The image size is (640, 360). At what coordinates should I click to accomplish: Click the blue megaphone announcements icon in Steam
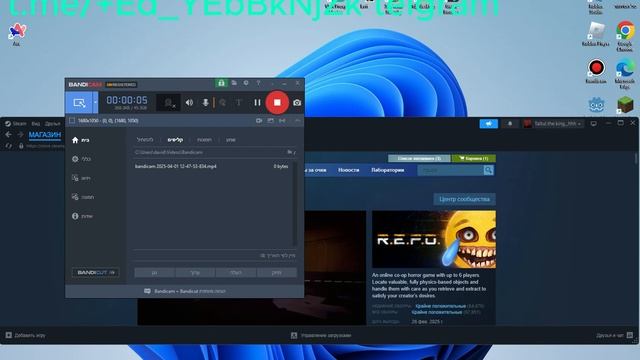(489, 124)
